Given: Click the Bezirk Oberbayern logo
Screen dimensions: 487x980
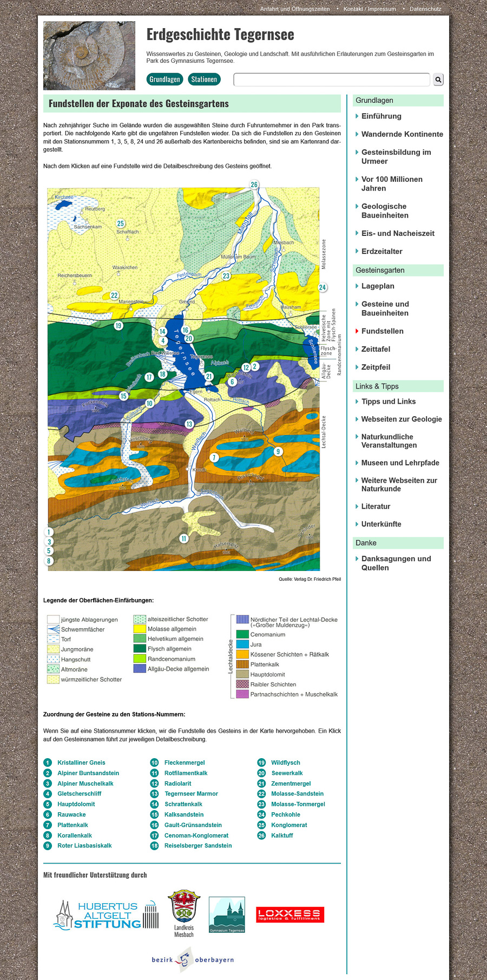Looking at the screenshot, I should tap(193, 960).
